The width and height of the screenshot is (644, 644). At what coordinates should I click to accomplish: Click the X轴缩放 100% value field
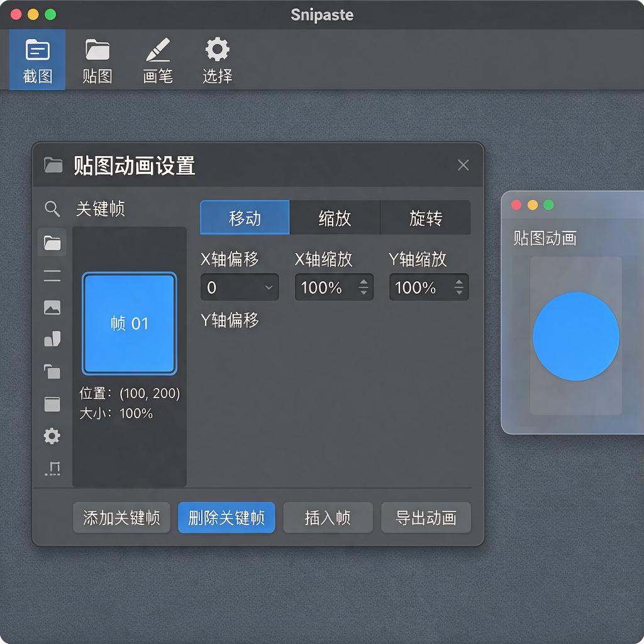[335, 287]
